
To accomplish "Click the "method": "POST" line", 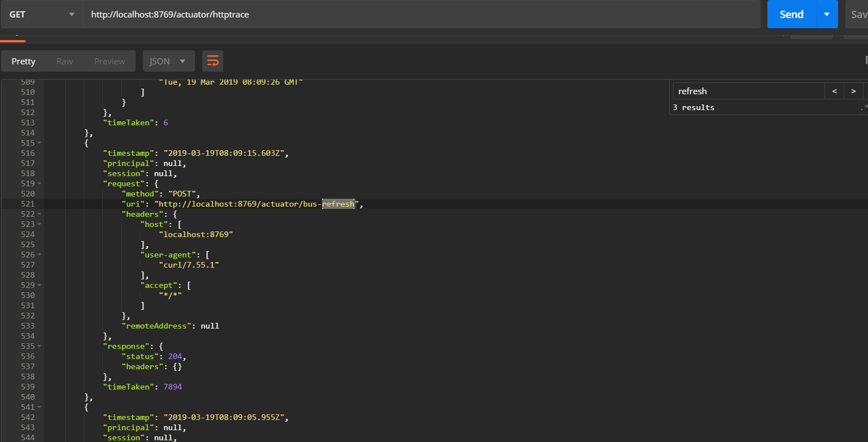I will [x=161, y=194].
